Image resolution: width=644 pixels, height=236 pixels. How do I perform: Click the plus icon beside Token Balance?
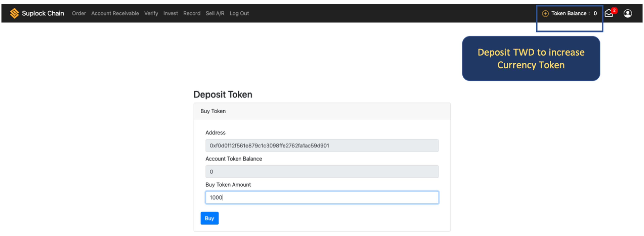pos(545,14)
